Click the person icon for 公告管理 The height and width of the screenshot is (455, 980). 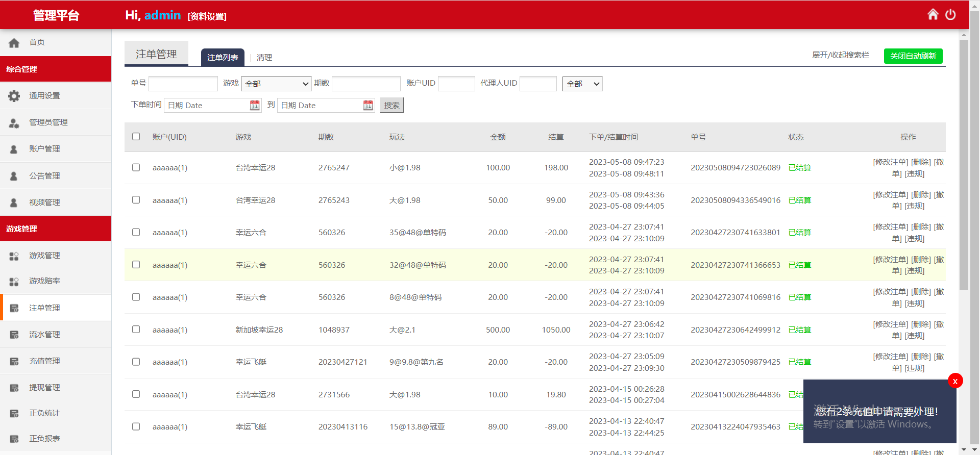(14, 176)
